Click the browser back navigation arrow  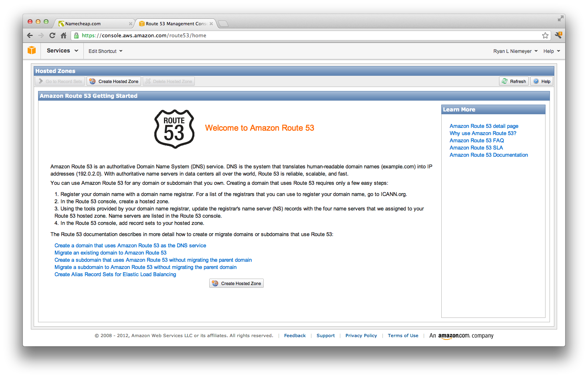click(30, 35)
